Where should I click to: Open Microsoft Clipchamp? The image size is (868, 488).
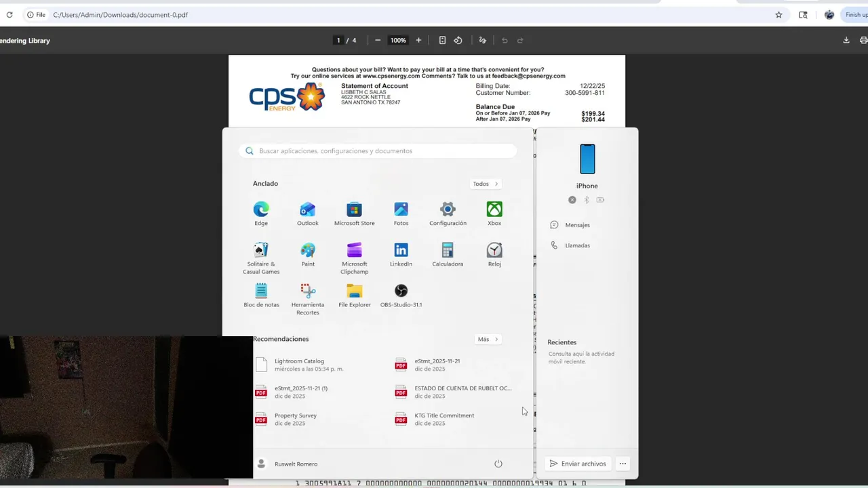click(354, 258)
